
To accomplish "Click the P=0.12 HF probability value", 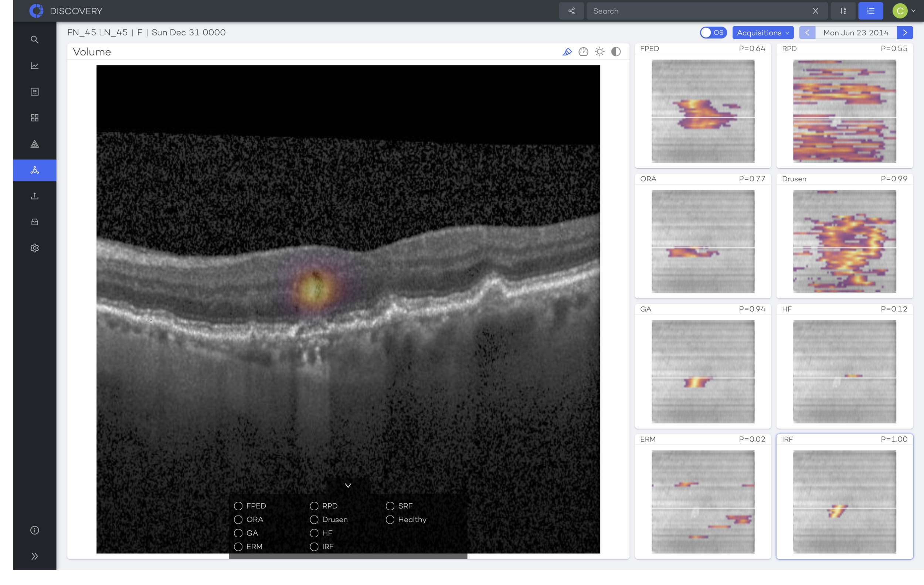I will [894, 309].
